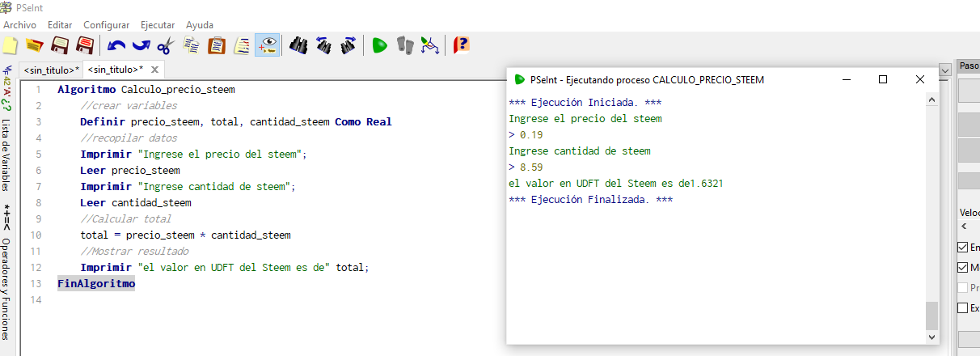Viewport: 980px width, 356px height.
Task: Undo the last edit with the left blue arrow
Action: coord(116,45)
